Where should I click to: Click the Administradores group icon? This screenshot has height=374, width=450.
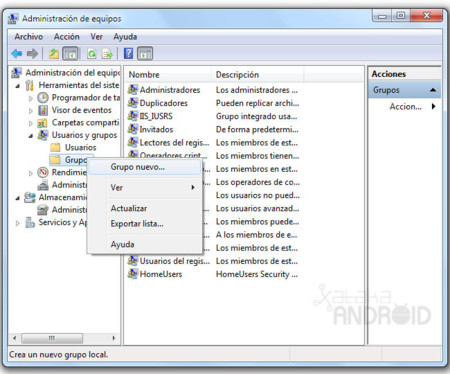(x=133, y=90)
